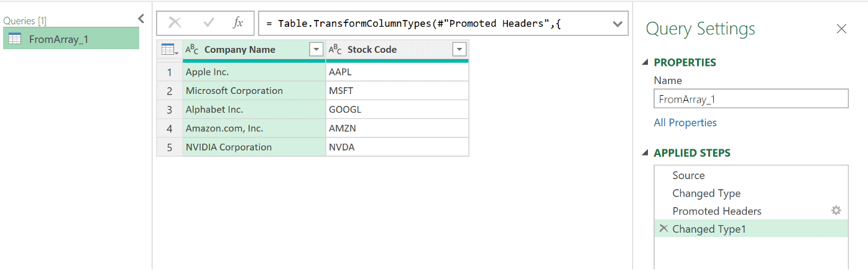Select the Changed Type applied step
This screenshot has height=270, width=868.
706,193
